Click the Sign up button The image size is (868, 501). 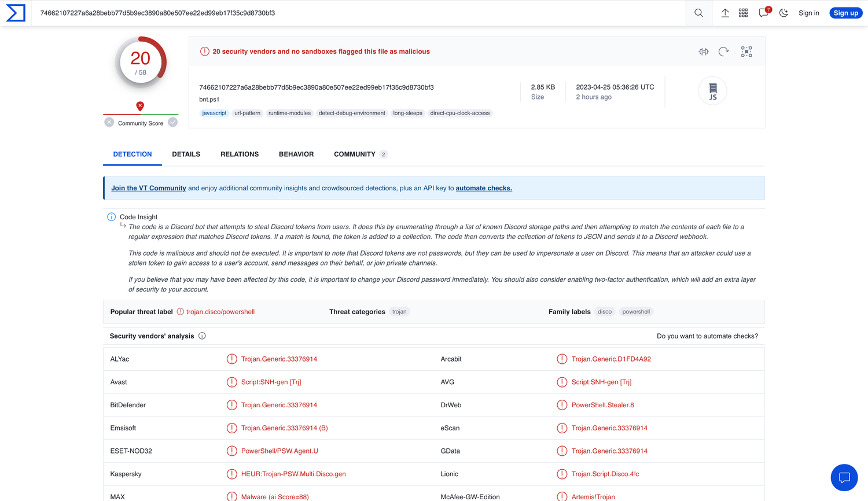point(845,13)
